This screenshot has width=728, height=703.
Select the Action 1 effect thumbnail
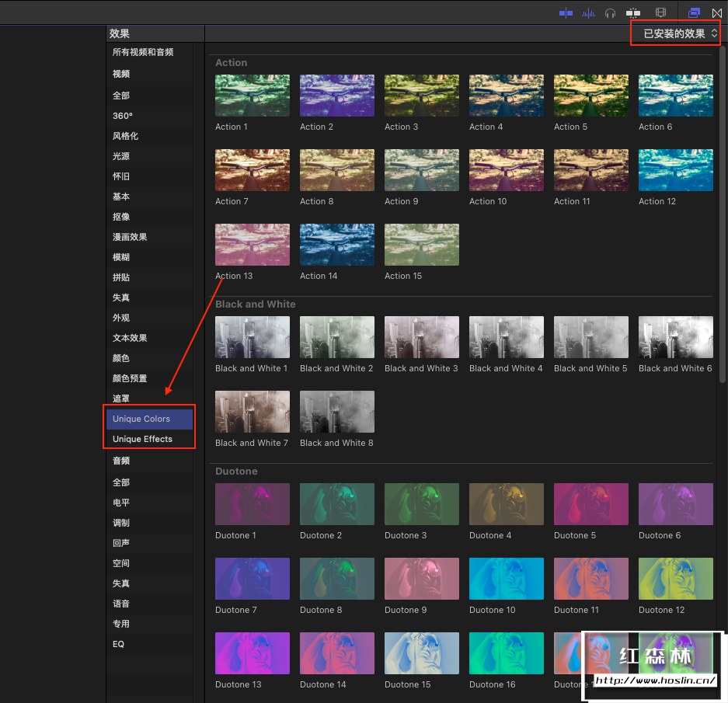252,96
